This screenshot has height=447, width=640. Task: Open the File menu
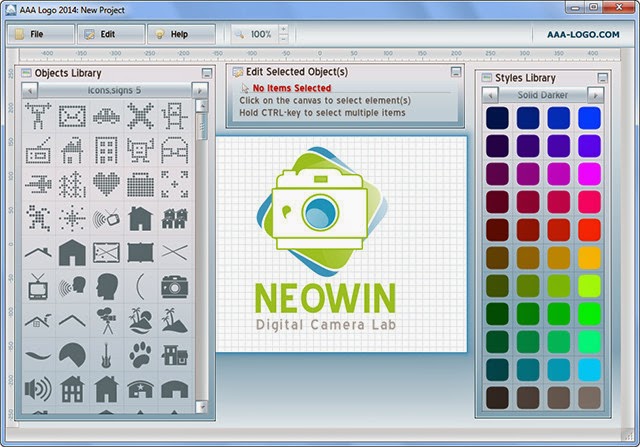point(41,34)
